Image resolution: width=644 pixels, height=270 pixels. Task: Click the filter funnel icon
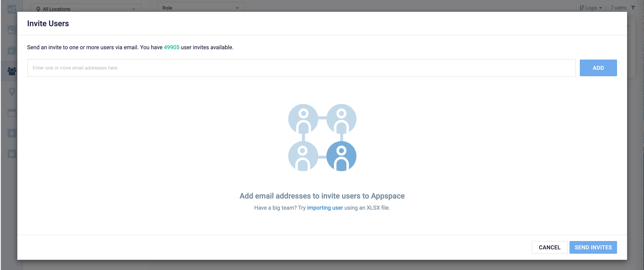click(633, 8)
